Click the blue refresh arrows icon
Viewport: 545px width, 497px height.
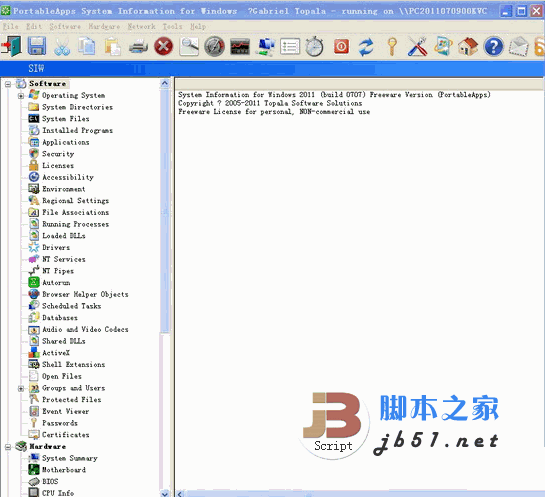pyautogui.click(x=366, y=47)
